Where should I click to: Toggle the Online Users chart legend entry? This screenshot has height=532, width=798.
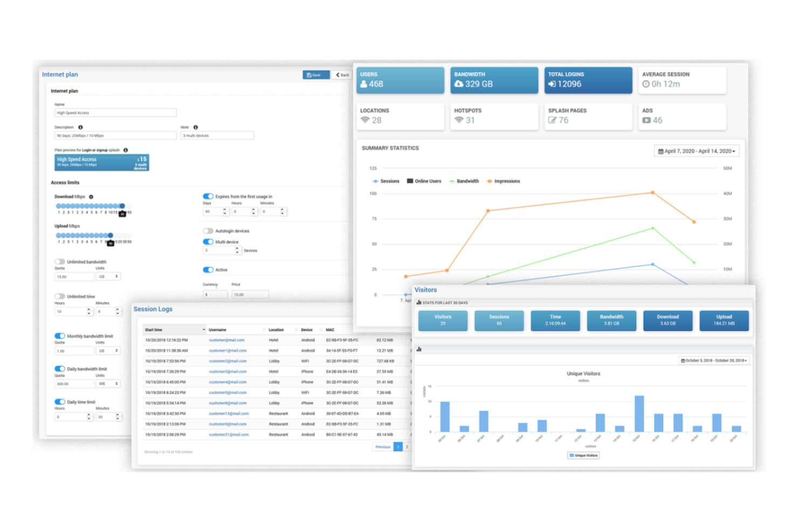[x=424, y=181]
